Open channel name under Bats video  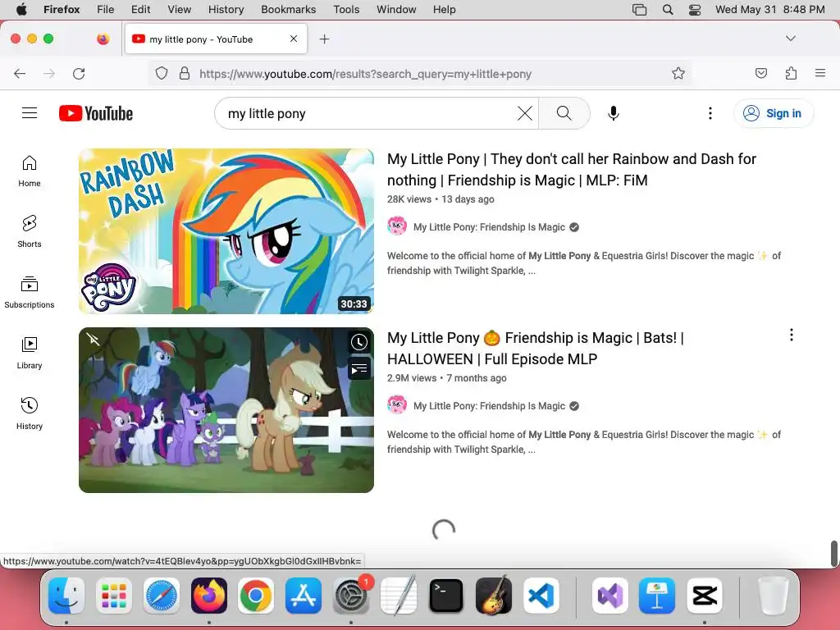(x=489, y=406)
